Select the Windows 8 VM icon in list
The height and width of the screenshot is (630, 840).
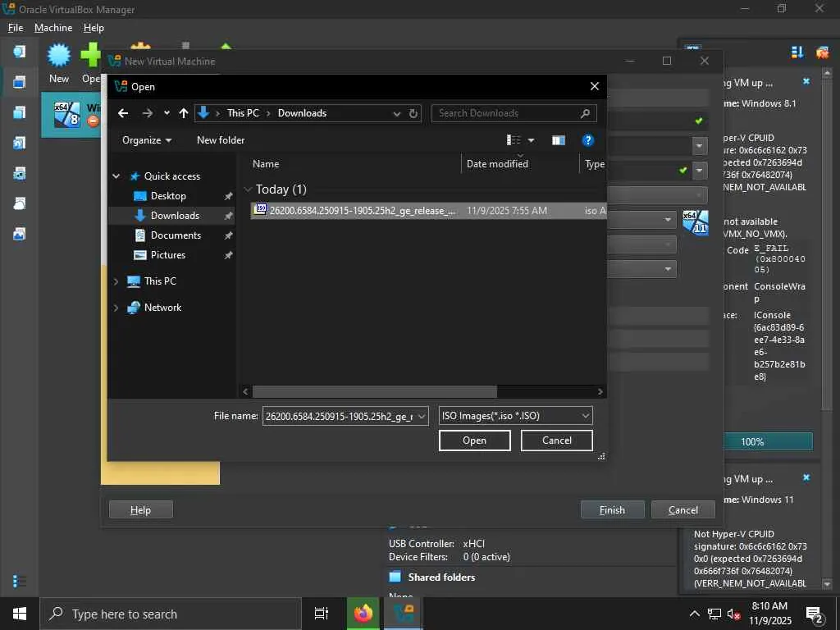coord(67,114)
